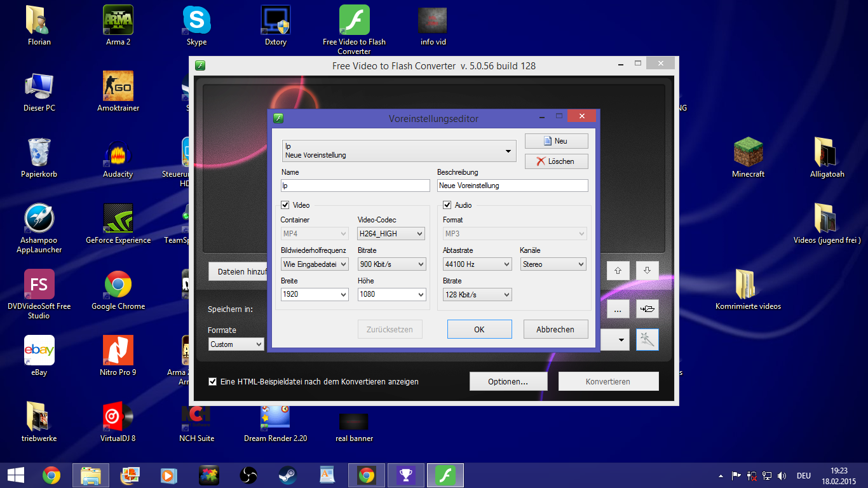
Task: Expand the Abtastrate 44100 Hz dropdown
Action: 477,264
